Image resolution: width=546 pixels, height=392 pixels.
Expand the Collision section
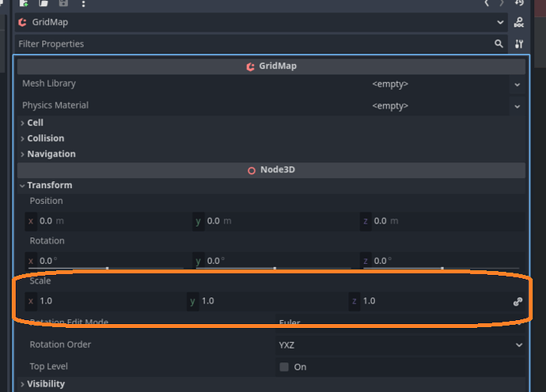271,138
